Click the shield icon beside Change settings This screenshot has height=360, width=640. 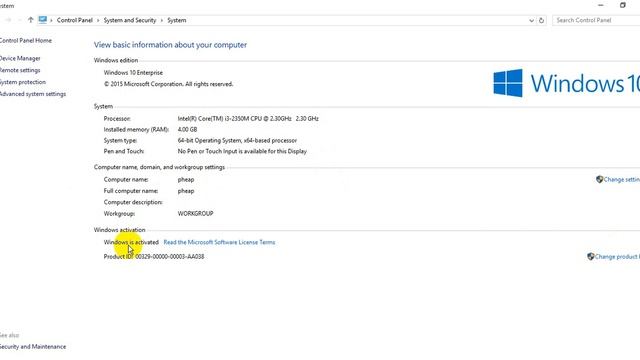(x=599, y=179)
